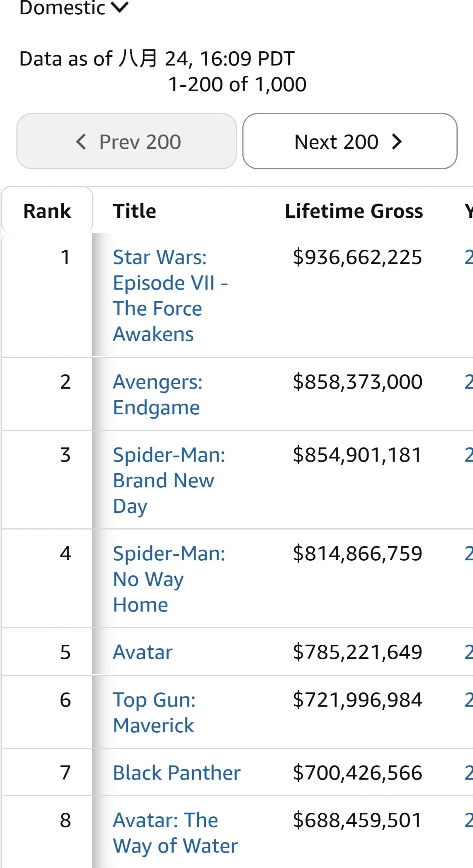Click the year link for Avengers: Endgame row
This screenshot has width=473, height=868.
[x=469, y=382]
